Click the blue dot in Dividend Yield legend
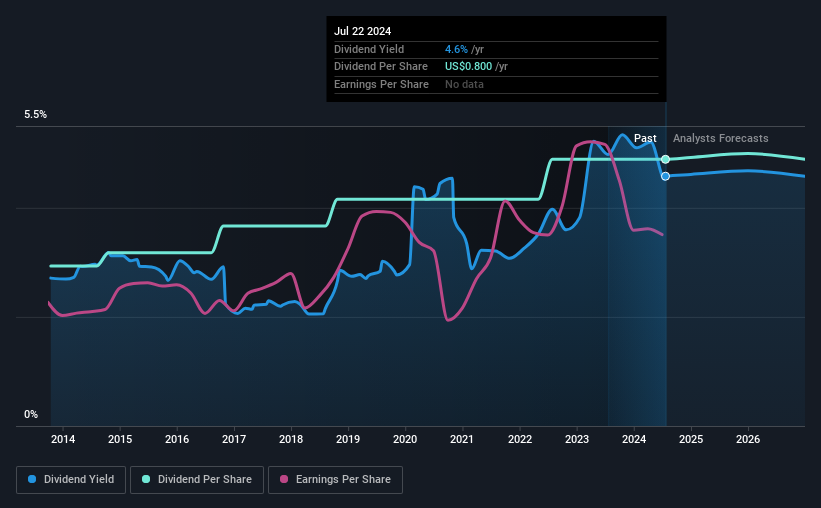The height and width of the screenshot is (508, 821). 32,479
